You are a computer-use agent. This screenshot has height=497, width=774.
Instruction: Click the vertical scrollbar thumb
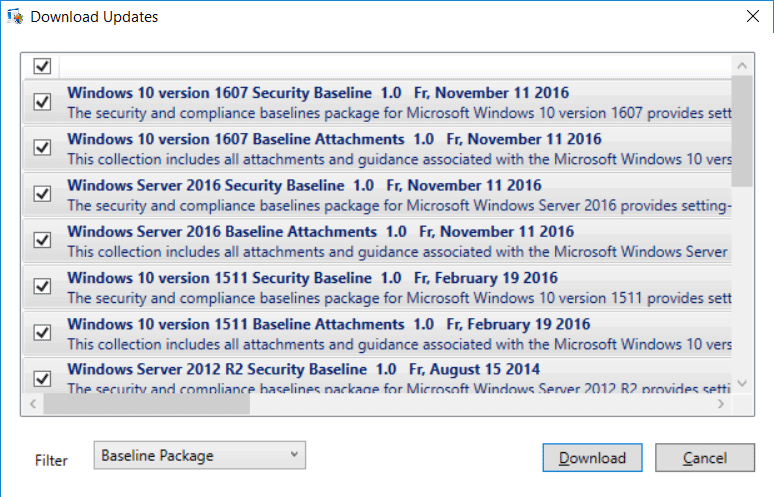point(742,131)
